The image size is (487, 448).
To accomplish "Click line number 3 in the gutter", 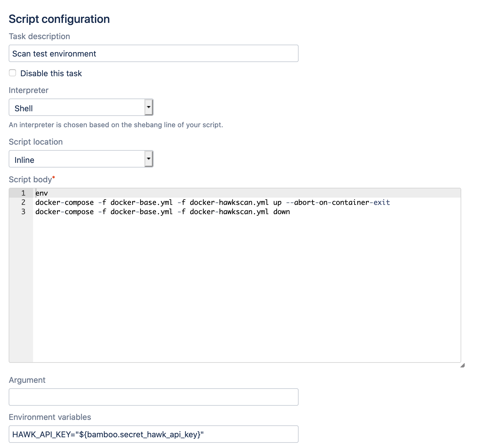I will (x=23, y=212).
